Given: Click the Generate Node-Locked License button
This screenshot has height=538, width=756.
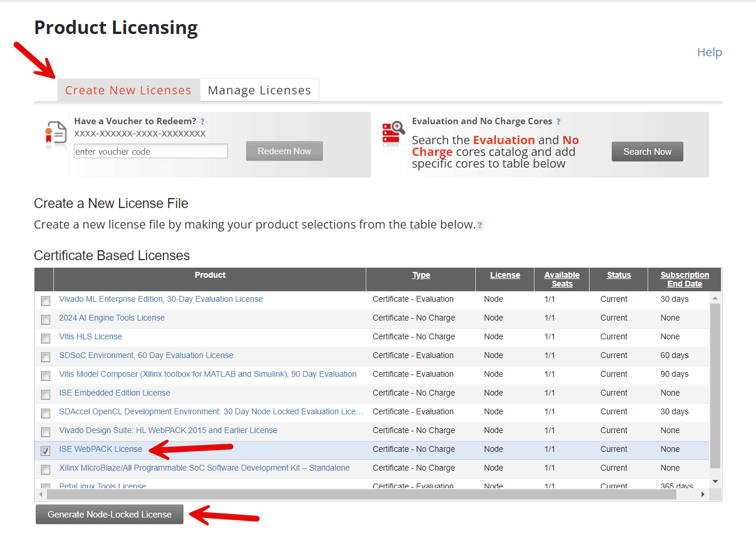Looking at the screenshot, I should point(109,514).
